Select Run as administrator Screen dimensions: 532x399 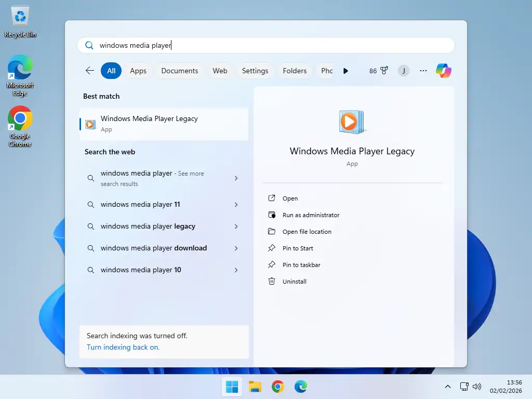coord(310,215)
